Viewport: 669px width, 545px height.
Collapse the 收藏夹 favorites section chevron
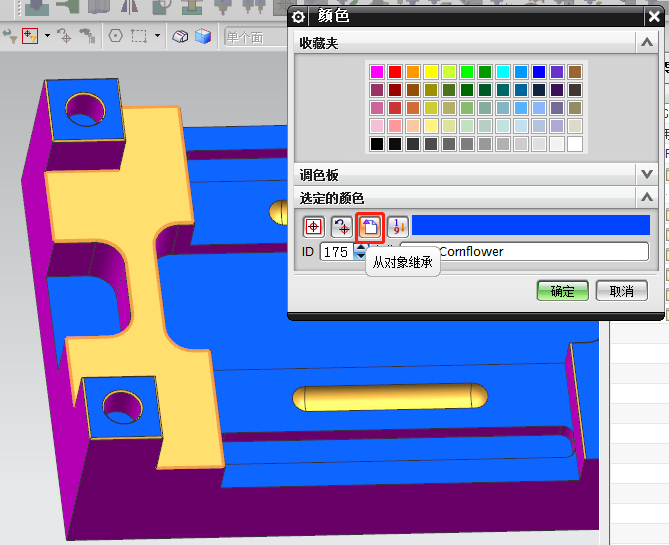(647, 42)
